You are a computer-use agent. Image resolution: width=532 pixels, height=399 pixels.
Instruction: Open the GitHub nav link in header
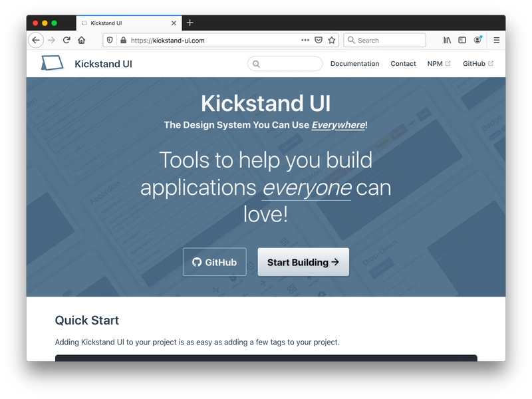click(x=478, y=63)
